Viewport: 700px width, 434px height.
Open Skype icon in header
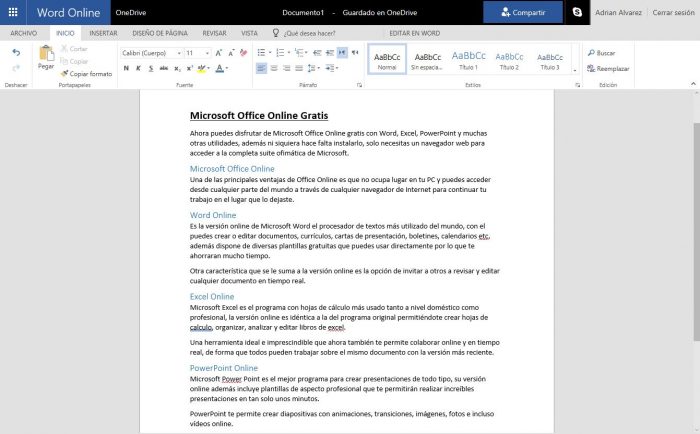coord(577,12)
